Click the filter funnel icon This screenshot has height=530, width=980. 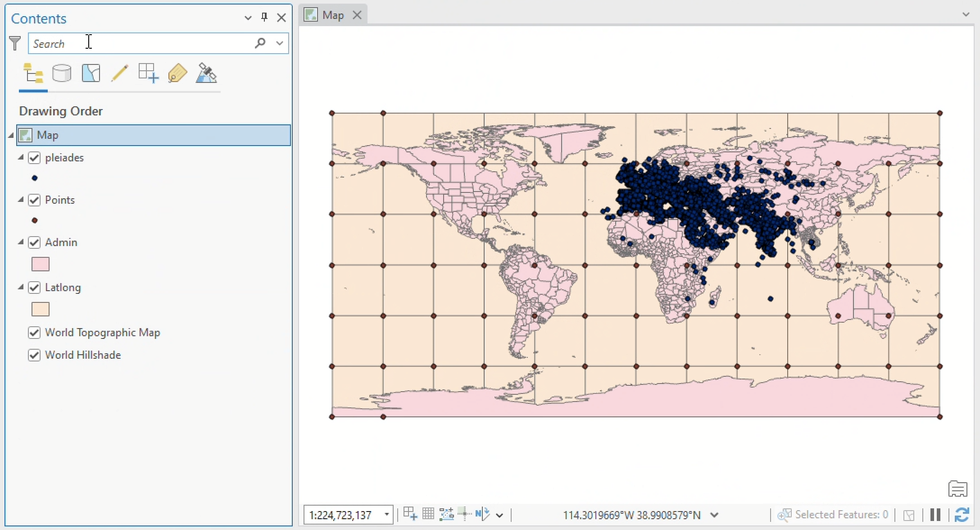(x=15, y=43)
